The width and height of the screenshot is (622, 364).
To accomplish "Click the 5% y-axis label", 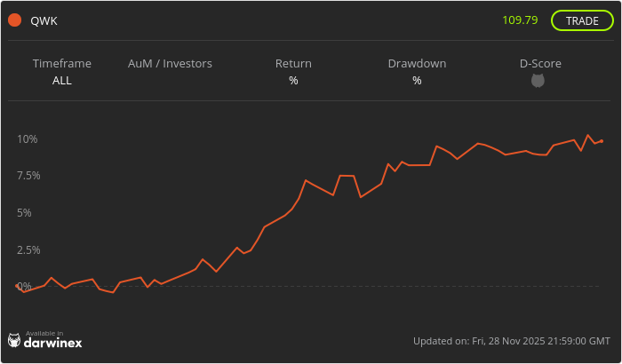I will click(24, 213).
